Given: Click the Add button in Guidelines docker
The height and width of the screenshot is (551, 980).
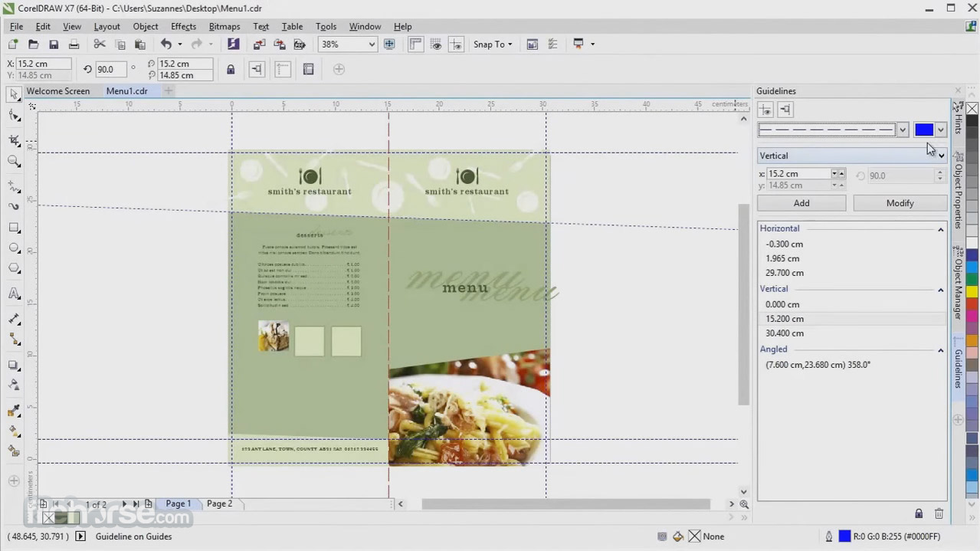Looking at the screenshot, I should coord(801,202).
